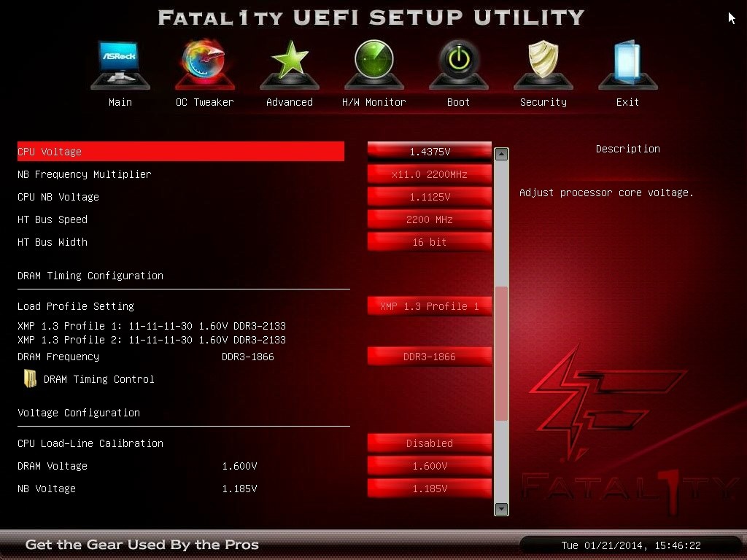Viewport: 747px width, 560px height.
Task: Open DRAM Frequency DDR3-1866 selector
Action: pyautogui.click(x=430, y=357)
